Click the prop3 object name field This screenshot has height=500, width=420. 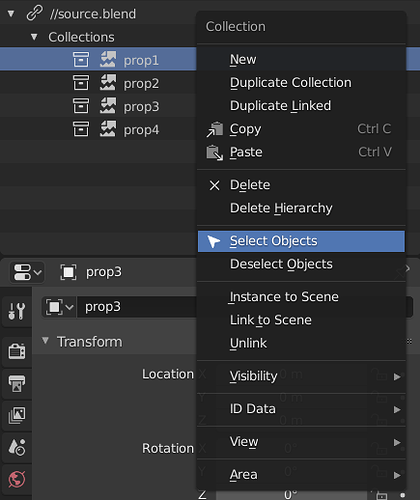[137, 307]
